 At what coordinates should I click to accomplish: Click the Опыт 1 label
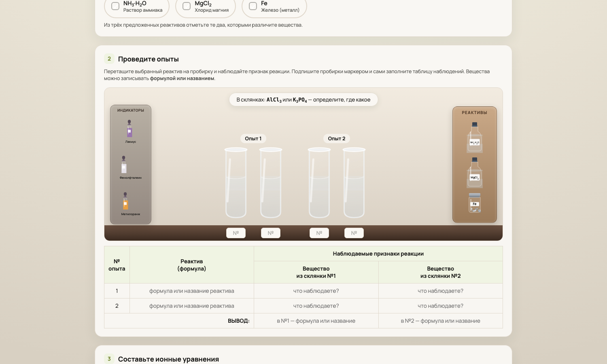(253, 139)
